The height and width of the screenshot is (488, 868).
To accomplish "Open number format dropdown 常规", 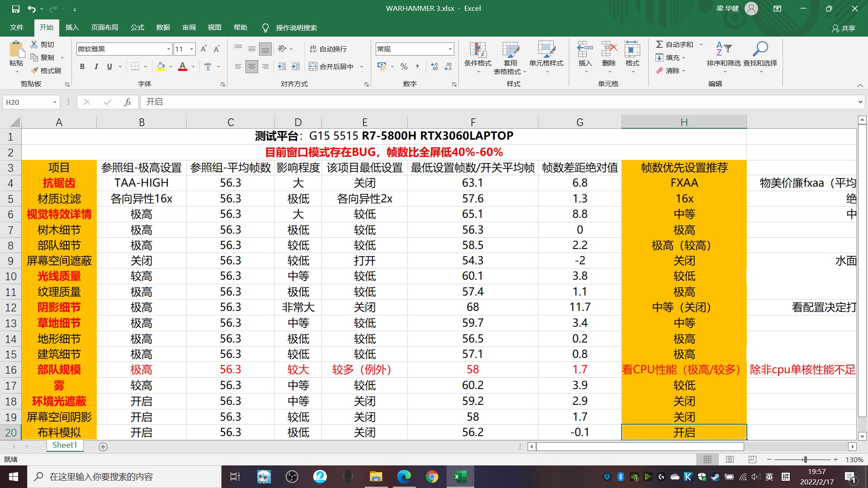I will [x=450, y=49].
